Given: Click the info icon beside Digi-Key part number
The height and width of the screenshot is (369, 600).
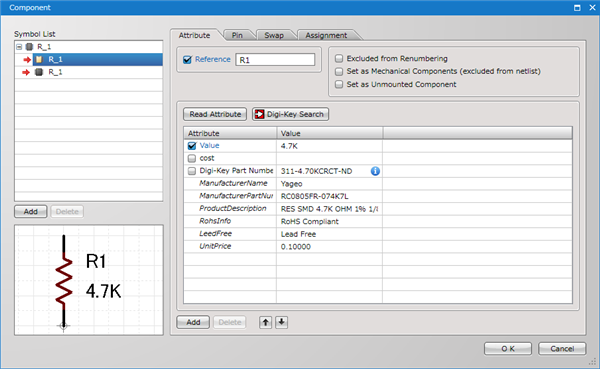Looking at the screenshot, I should (x=375, y=171).
